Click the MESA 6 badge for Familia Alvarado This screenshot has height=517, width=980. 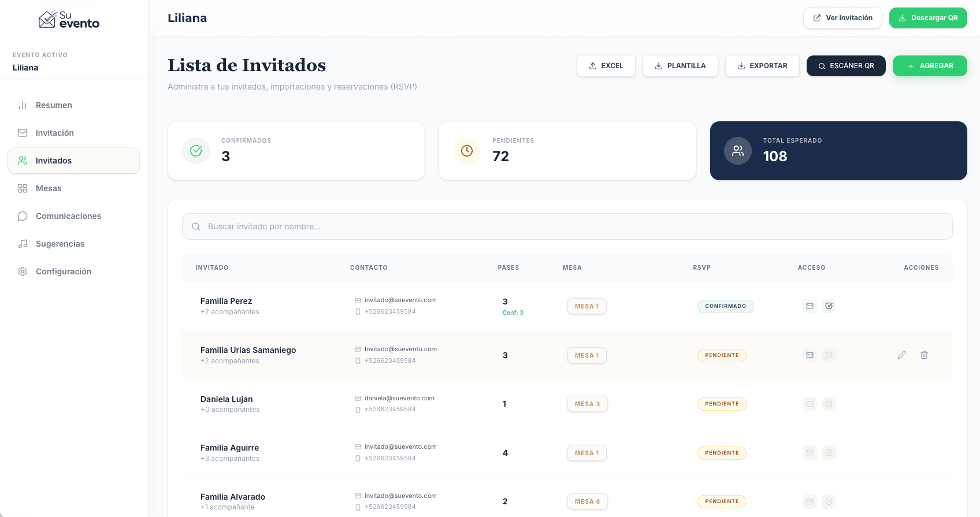588,501
